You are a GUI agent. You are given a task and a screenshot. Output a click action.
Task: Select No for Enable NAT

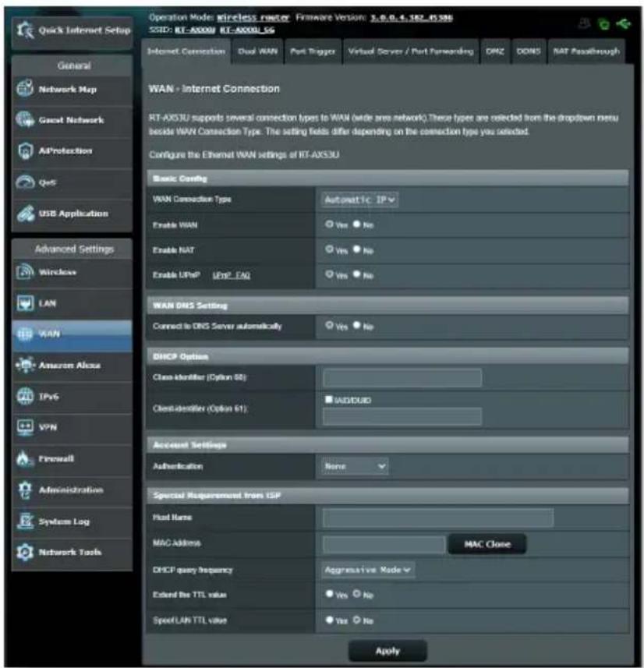point(357,249)
